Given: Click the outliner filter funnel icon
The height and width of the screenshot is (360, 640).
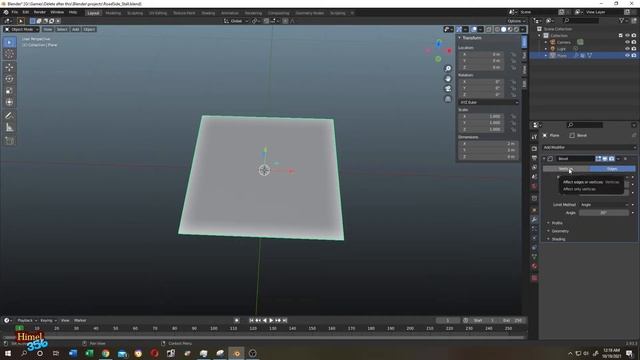Looking at the screenshot, I should pos(621,20).
